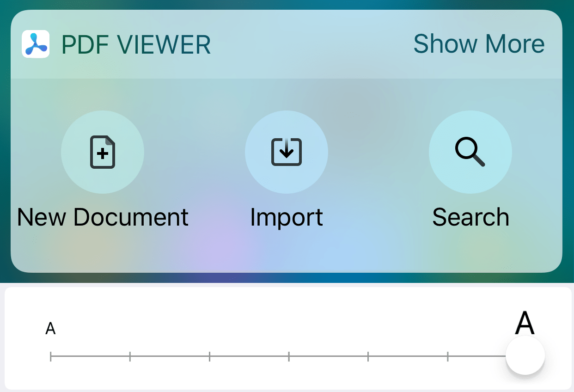Click the "New Document" text label
The image size is (574, 392).
coord(103,217)
